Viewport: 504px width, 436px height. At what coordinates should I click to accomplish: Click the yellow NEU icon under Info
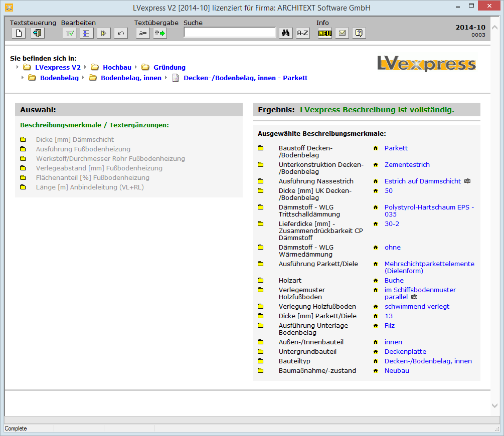point(324,33)
